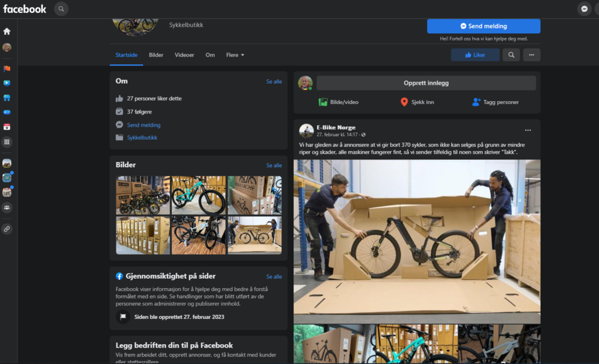Open the post's three-dots options menu
This screenshot has height=364, width=599.
click(x=528, y=130)
